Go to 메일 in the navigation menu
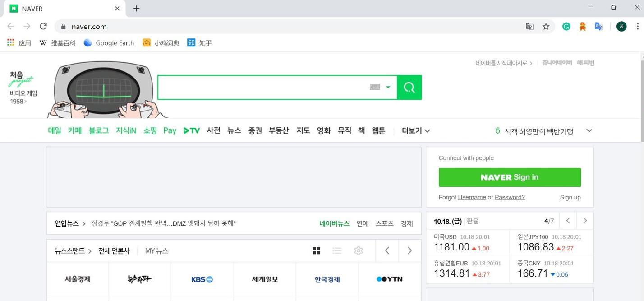Image resolution: width=644 pixels, height=301 pixels. click(55, 130)
